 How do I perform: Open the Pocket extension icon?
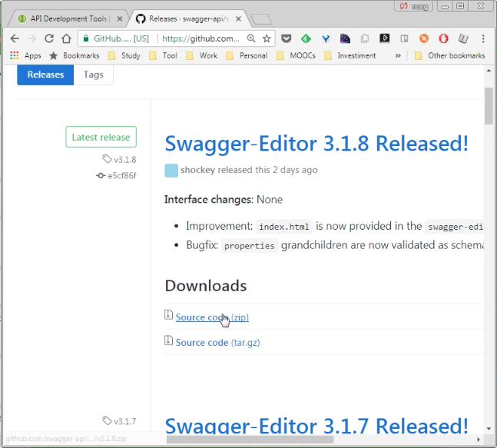(x=287, y=38)
